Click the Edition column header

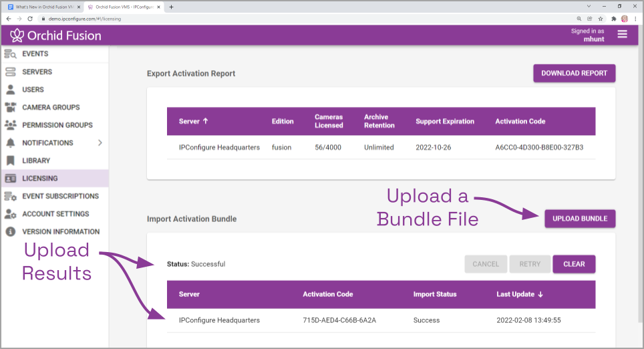(x=283, y=121)
